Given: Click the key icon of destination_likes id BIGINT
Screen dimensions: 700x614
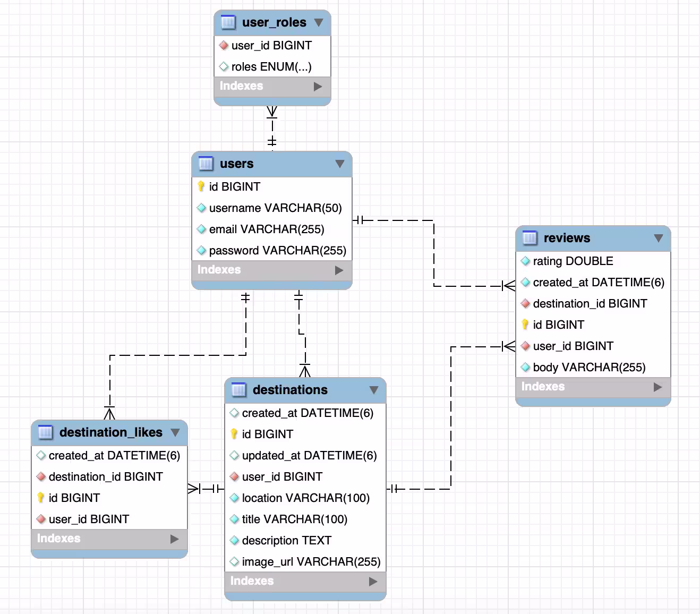Looking at the screenshot, I should click(x=40, y=498).
